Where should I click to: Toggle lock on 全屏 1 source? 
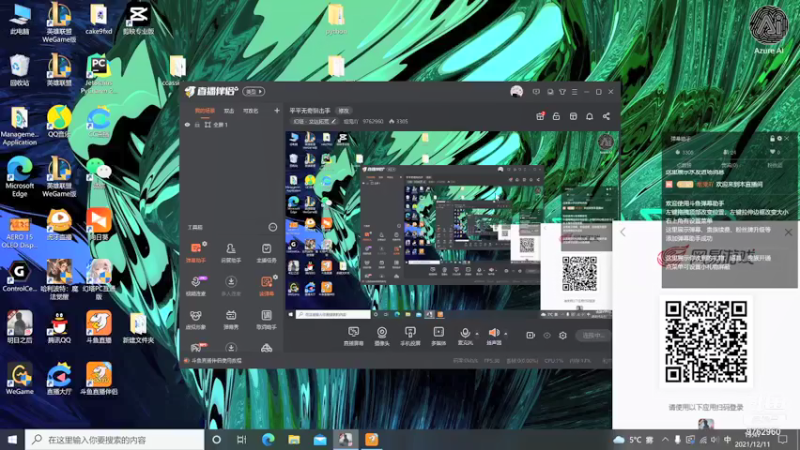click(x=197, y=124)
